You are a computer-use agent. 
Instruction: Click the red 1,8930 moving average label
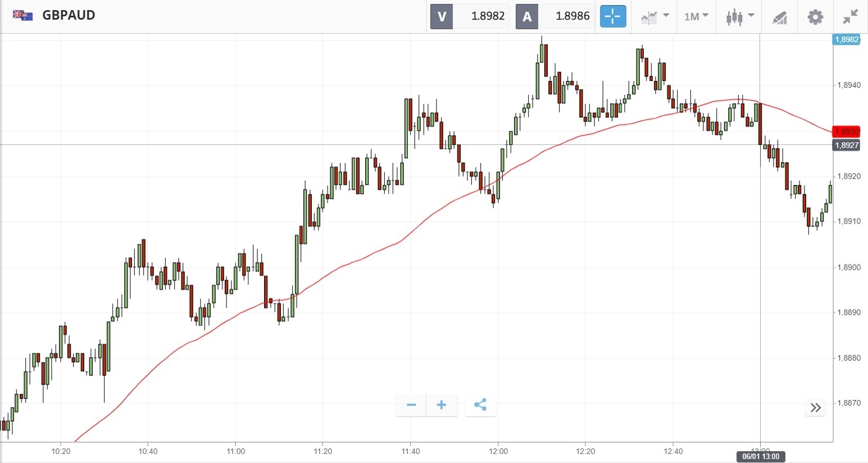click(846, 131)
